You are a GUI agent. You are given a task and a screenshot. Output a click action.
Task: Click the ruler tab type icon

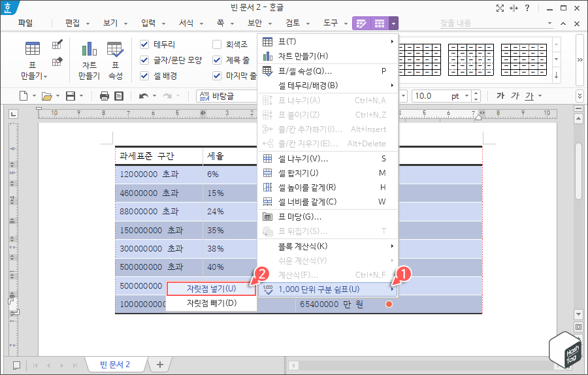13,114
